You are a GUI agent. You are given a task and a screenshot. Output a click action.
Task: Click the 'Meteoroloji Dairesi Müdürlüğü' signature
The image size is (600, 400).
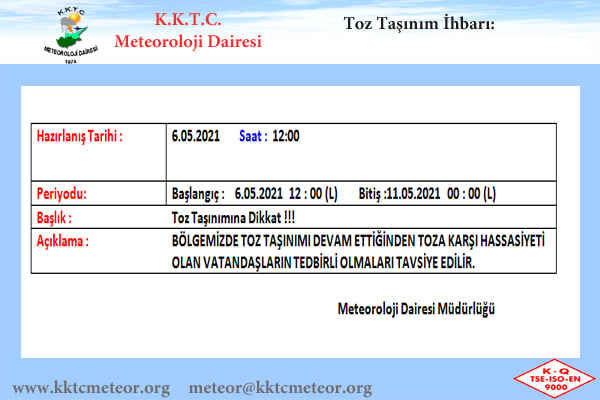pos(416,309)
